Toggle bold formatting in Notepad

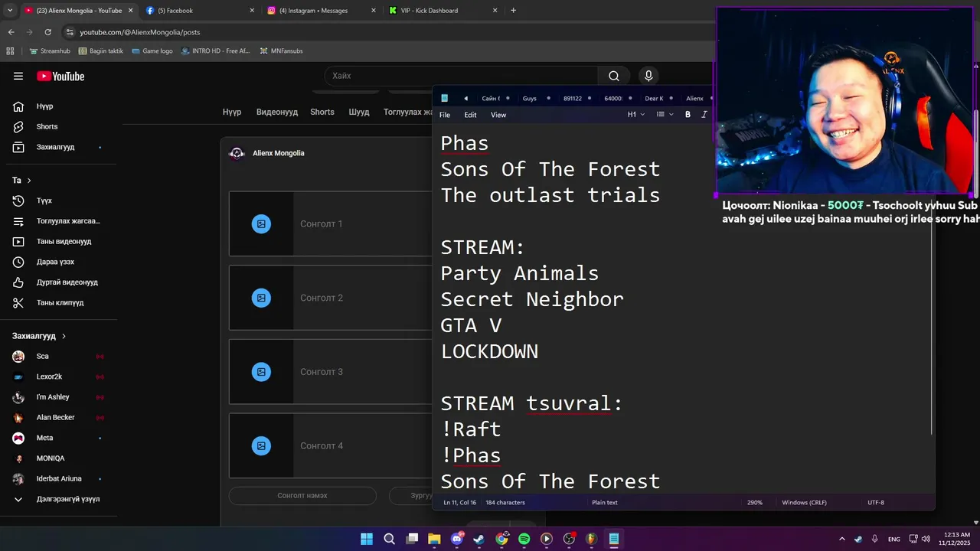[688, 115]
